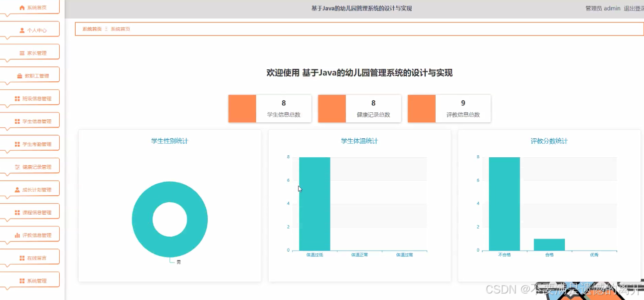
Task: Click the person icon beside 成长计划管理
Action: 17,190
